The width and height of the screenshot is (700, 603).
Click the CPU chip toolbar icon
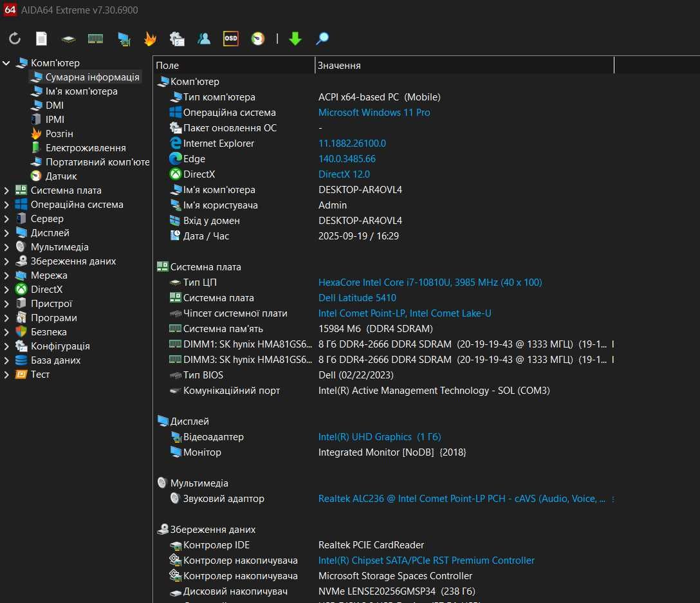[68, 39]
